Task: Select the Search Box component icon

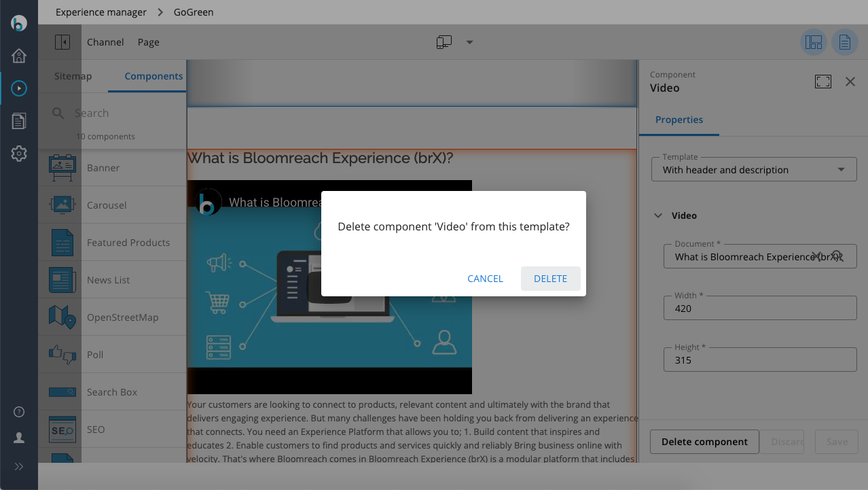Action: click(62, 392)
